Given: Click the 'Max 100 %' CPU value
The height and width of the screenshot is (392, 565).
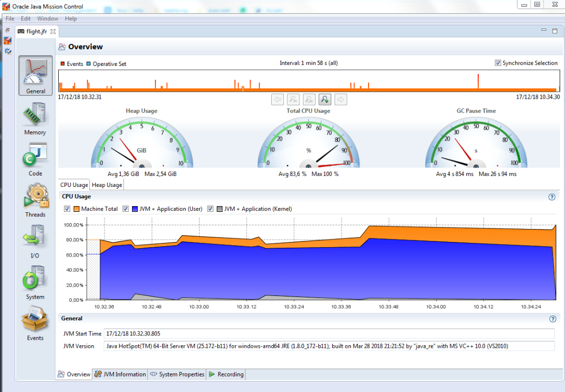Looking at the screenshot, I should click(325, 174).
